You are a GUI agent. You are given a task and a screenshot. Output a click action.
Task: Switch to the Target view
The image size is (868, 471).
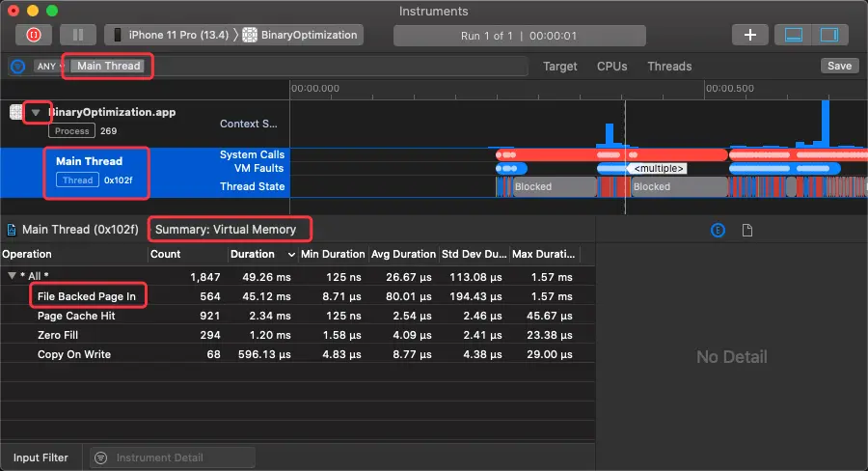point(559,67)
